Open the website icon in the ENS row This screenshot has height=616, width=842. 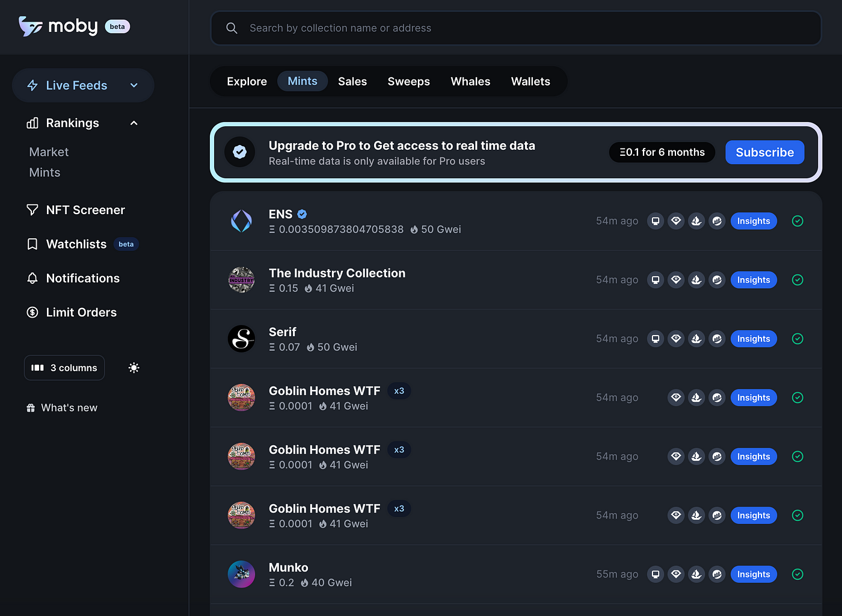[656, 221]
